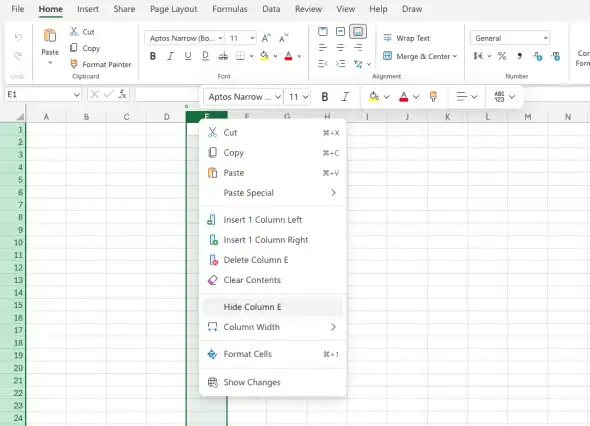This screenshot has width=590, height=426.
Task: Click the borders icon in Font group
Action: click(x=240, y=56)
